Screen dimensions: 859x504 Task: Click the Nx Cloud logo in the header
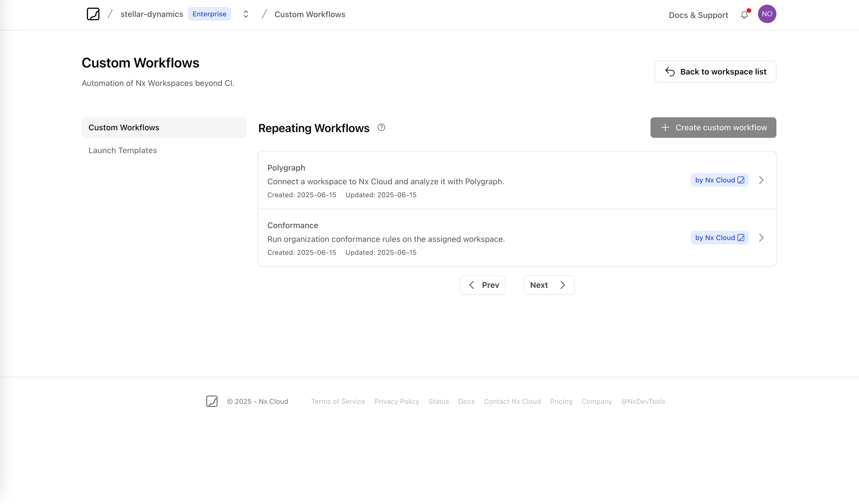tap(93, 14)
